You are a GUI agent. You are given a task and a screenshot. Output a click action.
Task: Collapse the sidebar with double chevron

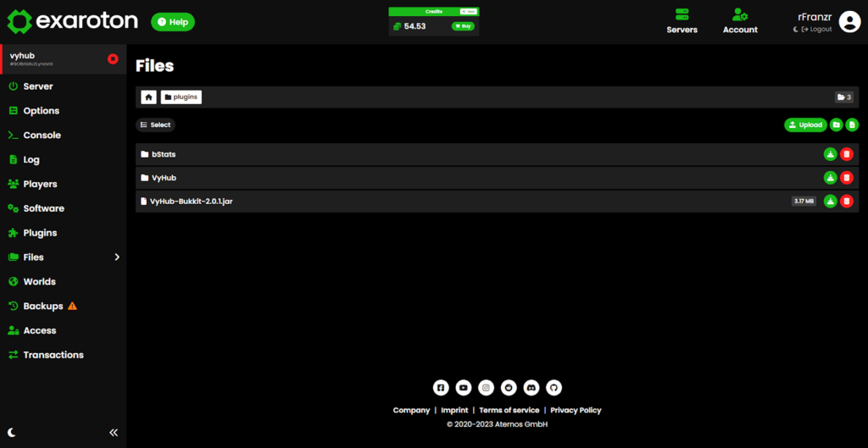[114, 433]
